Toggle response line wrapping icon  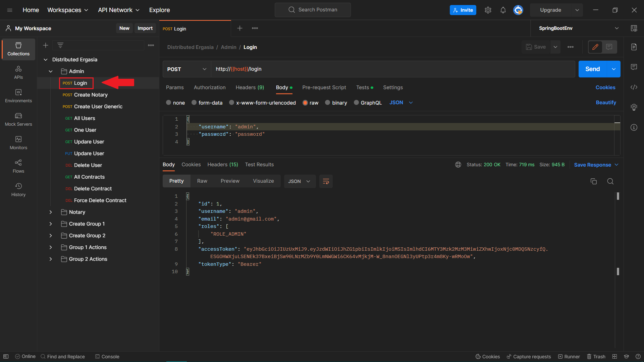point(326,181)
